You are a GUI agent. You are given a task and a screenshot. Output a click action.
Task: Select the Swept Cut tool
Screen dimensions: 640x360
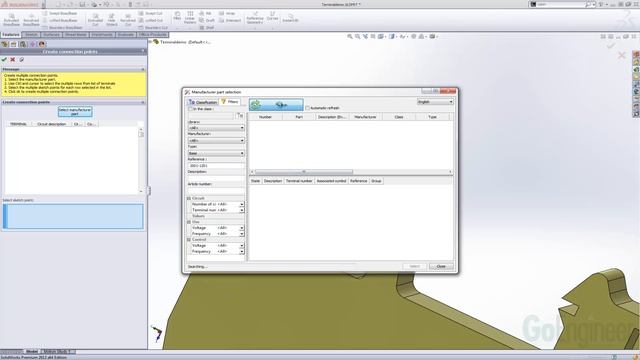151,13
